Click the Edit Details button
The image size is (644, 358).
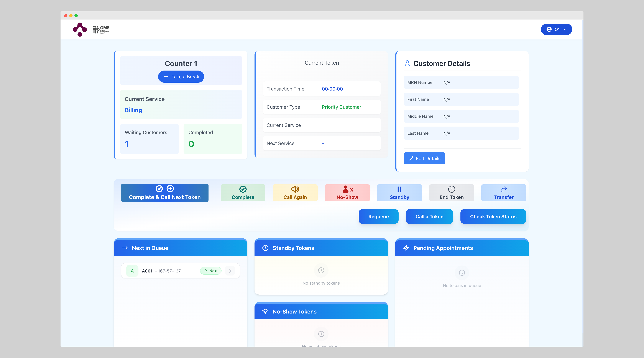point(424,158)
